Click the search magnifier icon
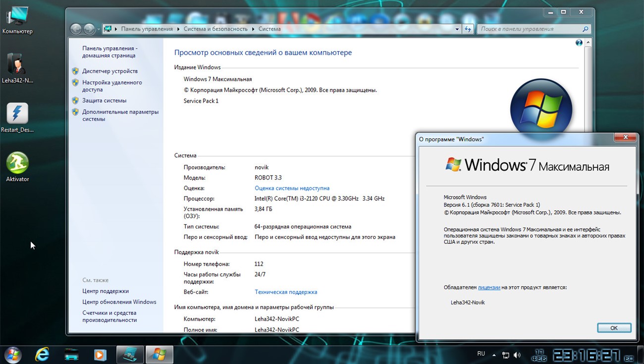644x364 pixels. [585, 29]
